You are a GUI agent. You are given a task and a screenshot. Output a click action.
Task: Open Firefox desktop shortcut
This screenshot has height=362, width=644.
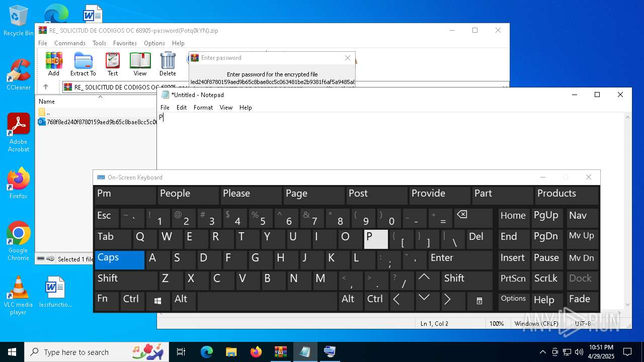19,183
